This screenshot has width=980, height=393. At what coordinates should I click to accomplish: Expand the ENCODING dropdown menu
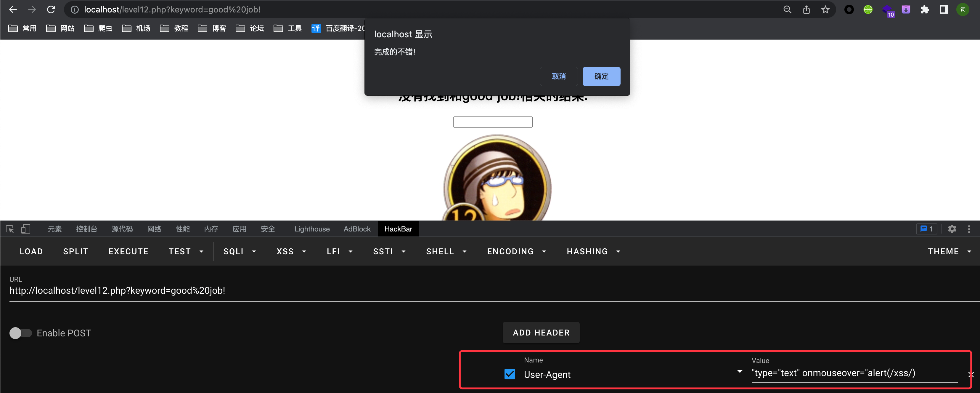coord(517,251)
